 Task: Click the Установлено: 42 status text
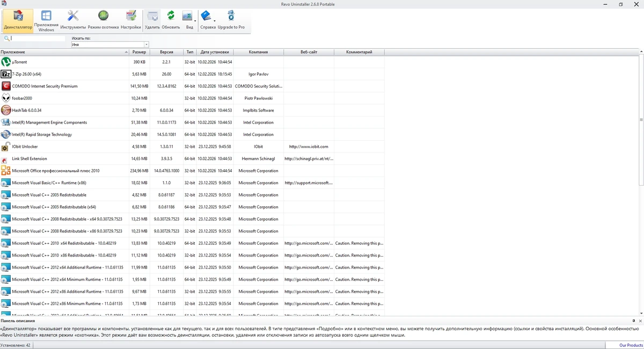click(x=16, y=345)
